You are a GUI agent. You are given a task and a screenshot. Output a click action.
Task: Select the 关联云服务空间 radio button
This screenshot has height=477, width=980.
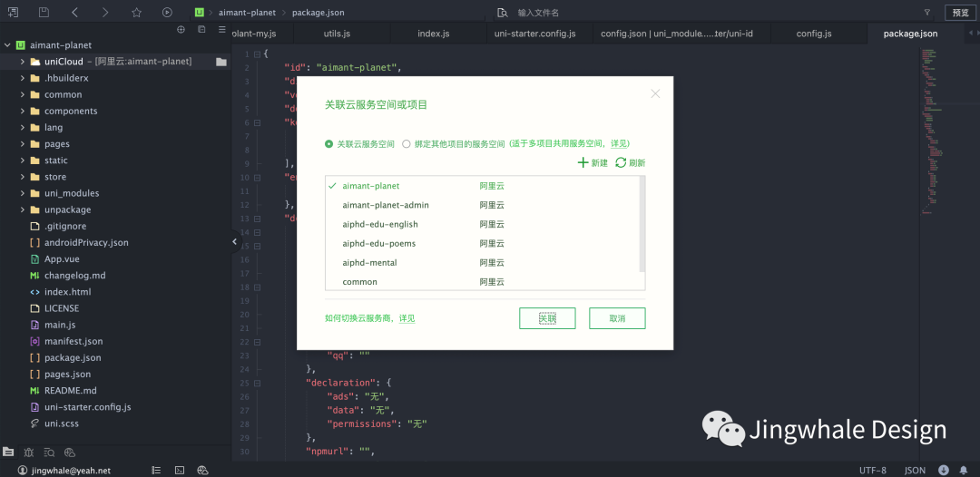click(328, 143)
